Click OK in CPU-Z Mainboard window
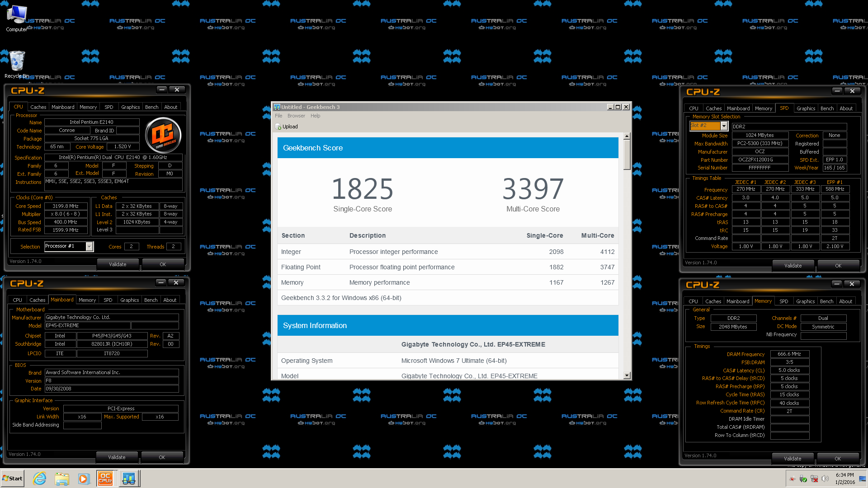Viewport: 868px width, 488px height. tap(162, 457)
